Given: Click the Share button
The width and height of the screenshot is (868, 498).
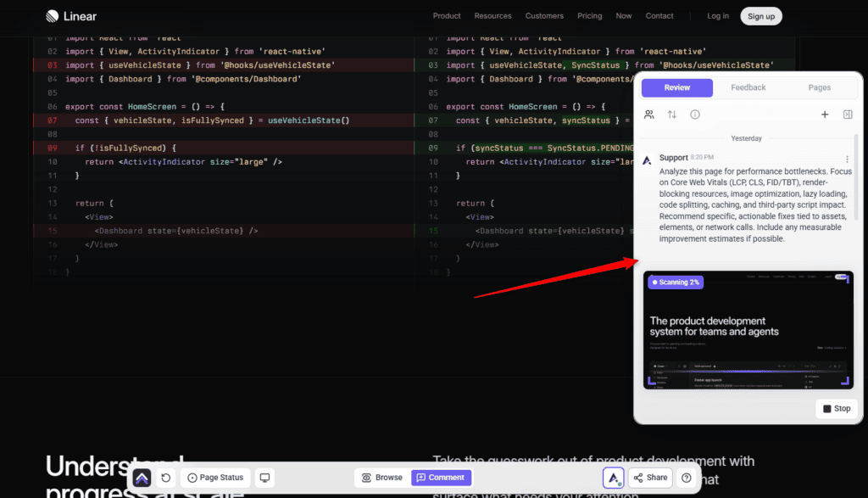Looking at the screenshot, I should pos(650,478).
